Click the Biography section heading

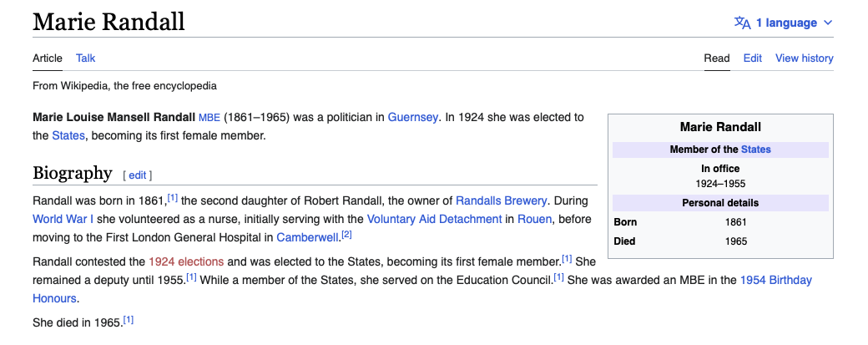[73, 173]
